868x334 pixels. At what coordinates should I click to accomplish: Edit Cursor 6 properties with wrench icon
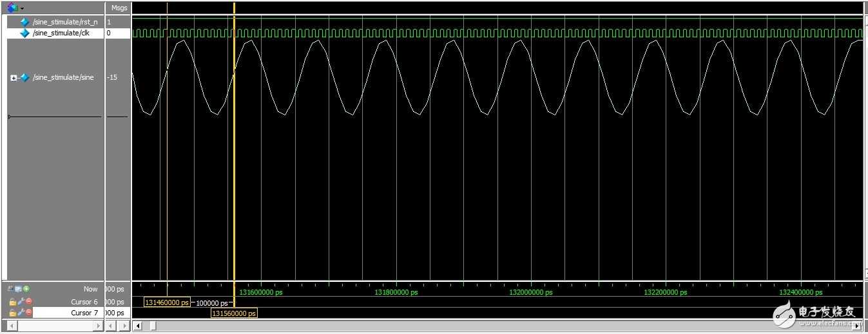[x=21, y=302]
